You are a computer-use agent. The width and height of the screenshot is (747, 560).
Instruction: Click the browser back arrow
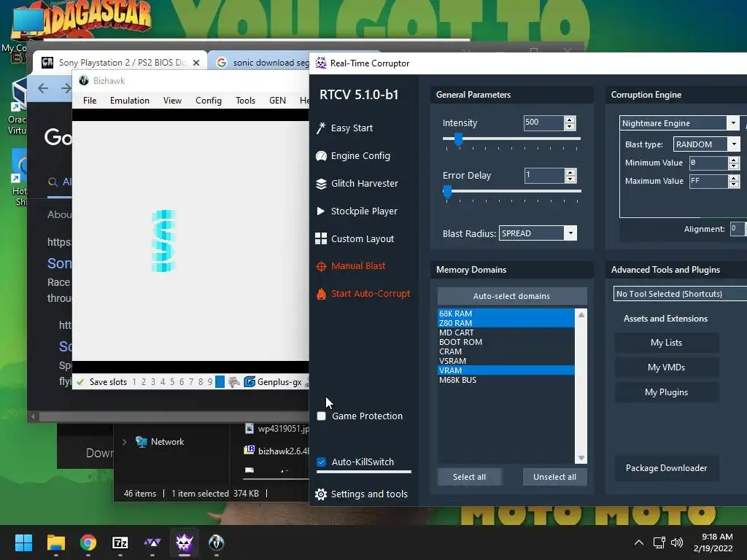click(43, 88)
